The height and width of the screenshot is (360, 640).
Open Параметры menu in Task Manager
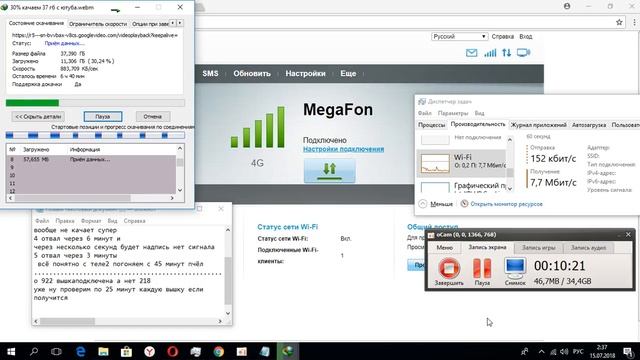[x=453, y=113]
